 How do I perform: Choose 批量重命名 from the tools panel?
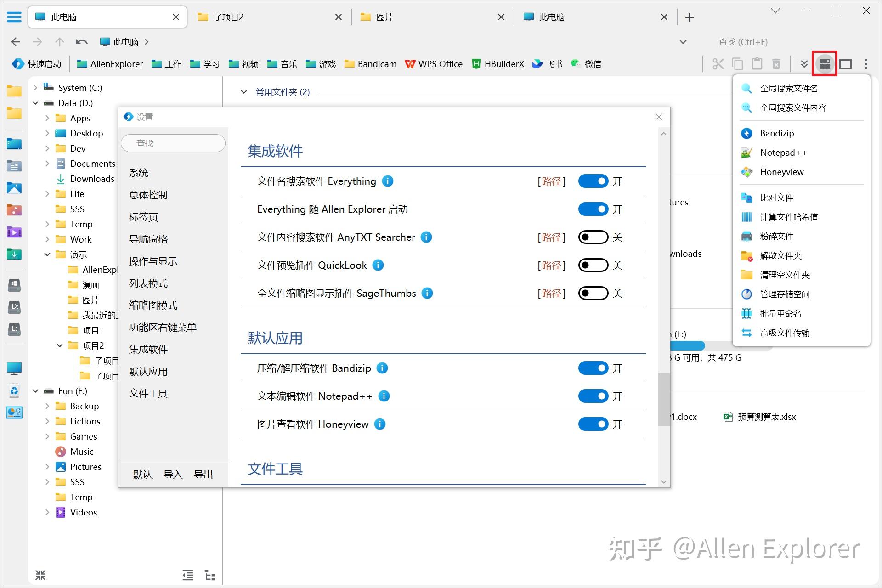(780, 313)
